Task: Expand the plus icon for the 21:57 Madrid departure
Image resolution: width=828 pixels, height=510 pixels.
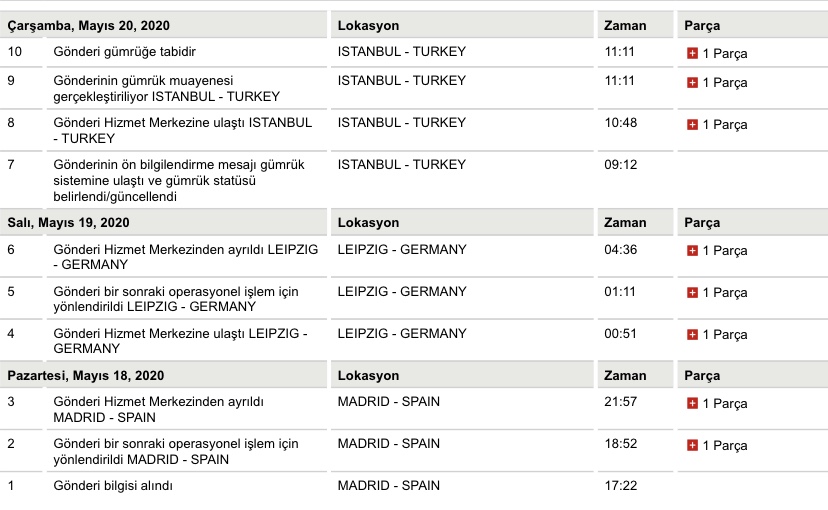Action: tap(692, 403)
